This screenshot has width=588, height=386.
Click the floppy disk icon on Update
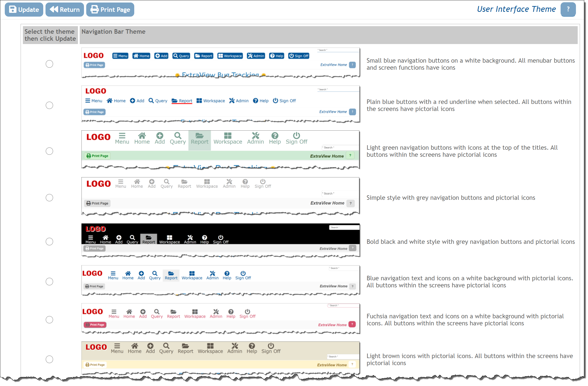(x=13, y=10)
